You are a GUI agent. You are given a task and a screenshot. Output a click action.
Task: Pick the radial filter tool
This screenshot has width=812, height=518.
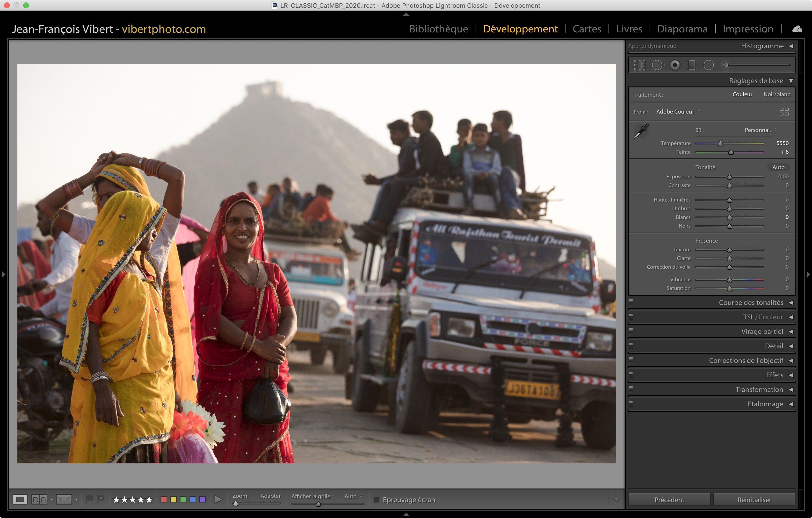click(x=709, y=65)
